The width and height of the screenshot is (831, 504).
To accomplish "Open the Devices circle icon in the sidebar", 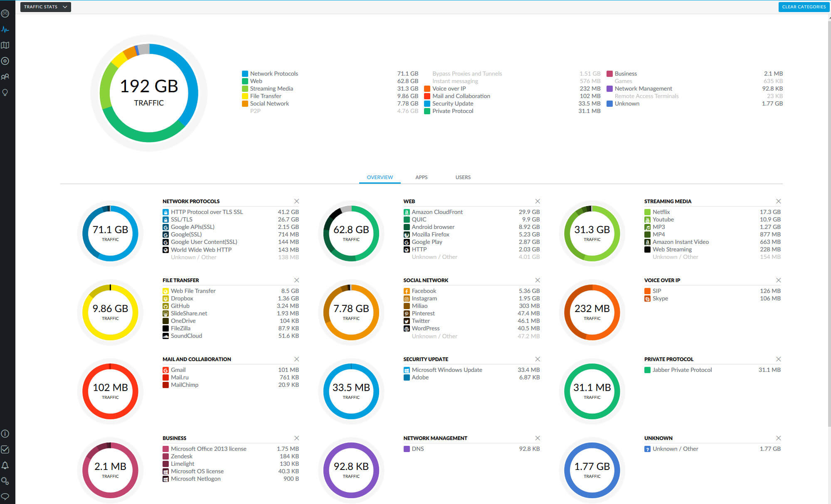I will pos(5,61).
